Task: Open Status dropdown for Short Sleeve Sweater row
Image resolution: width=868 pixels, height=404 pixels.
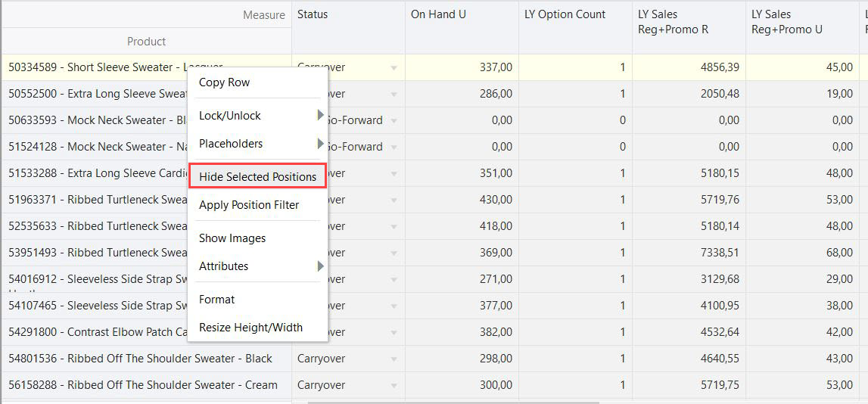Action: click(394, 68)
